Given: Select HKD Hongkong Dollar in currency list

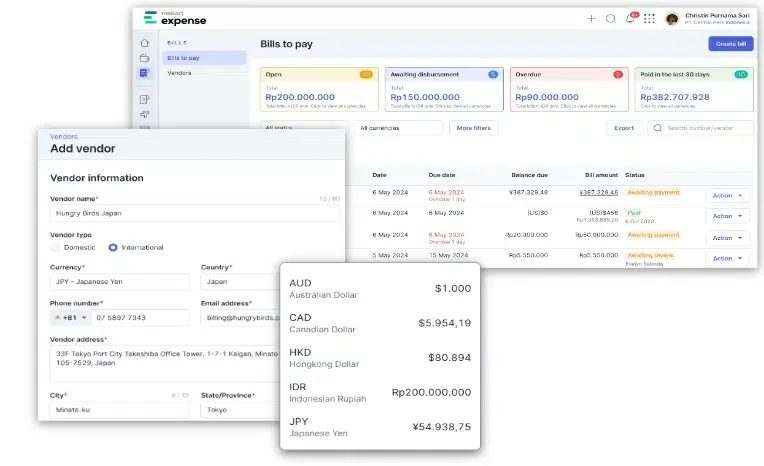Looking at the screenshot, I should pyautogui.click(x=380, y=358).
